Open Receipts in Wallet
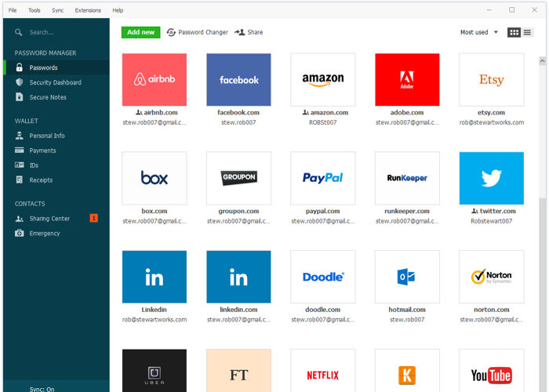Viewport: 549px width, 392px height. coord(41,180)
